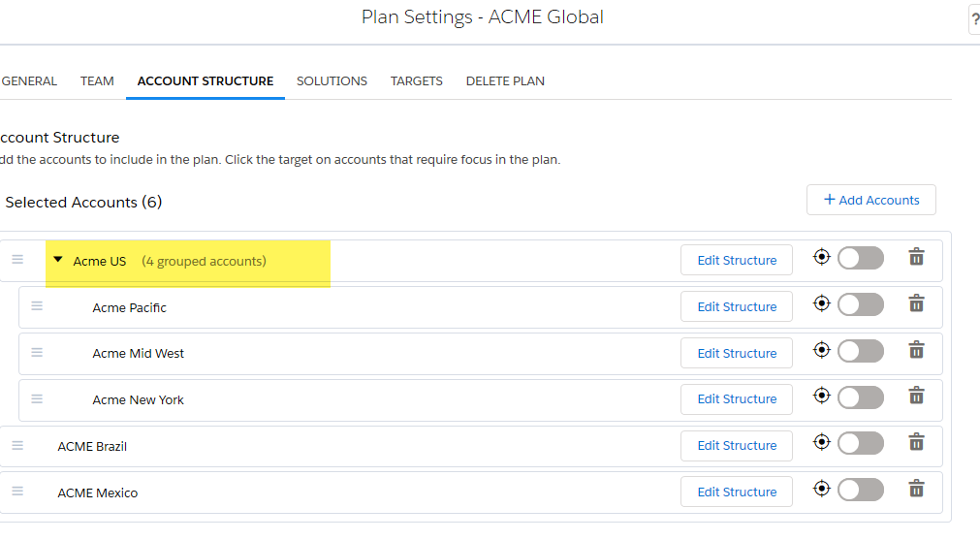Toggle focus switch for Acme US

[861, 258]
